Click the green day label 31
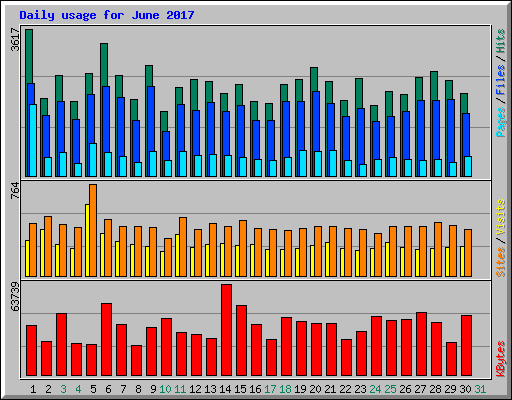This screenshot has height=400, width=512. click(480, 389)
